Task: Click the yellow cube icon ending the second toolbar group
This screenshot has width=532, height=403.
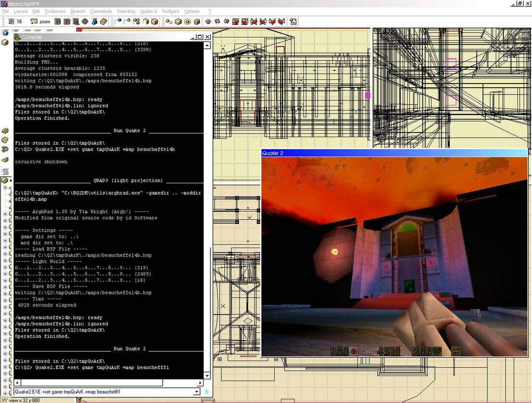Action: [155, 21]
